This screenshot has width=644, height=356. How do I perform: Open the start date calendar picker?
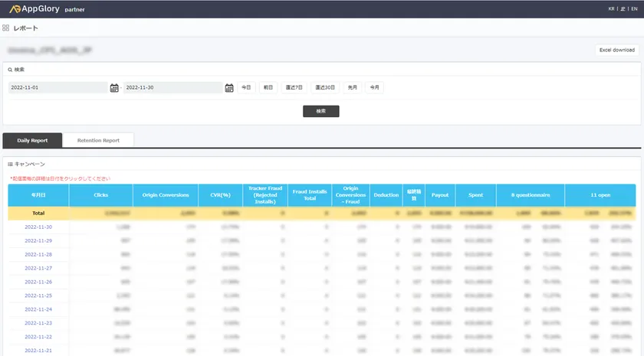tap(114, 88)
